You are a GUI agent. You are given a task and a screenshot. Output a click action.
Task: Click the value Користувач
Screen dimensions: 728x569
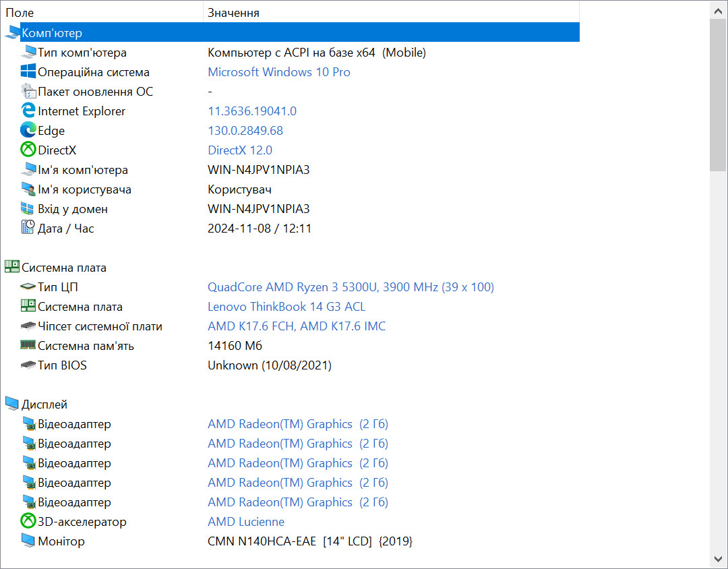point(239,189)
